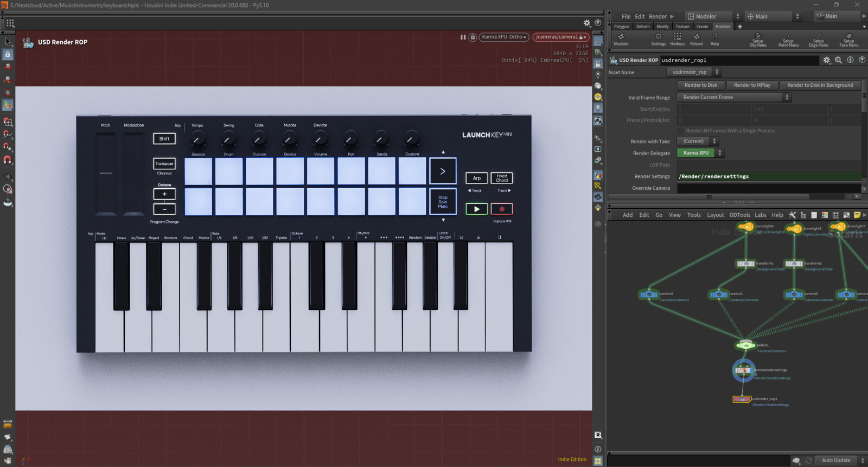Screen dimensions: 868x467
Task: Edit the Render Settings path field
Action: [769, 176]
